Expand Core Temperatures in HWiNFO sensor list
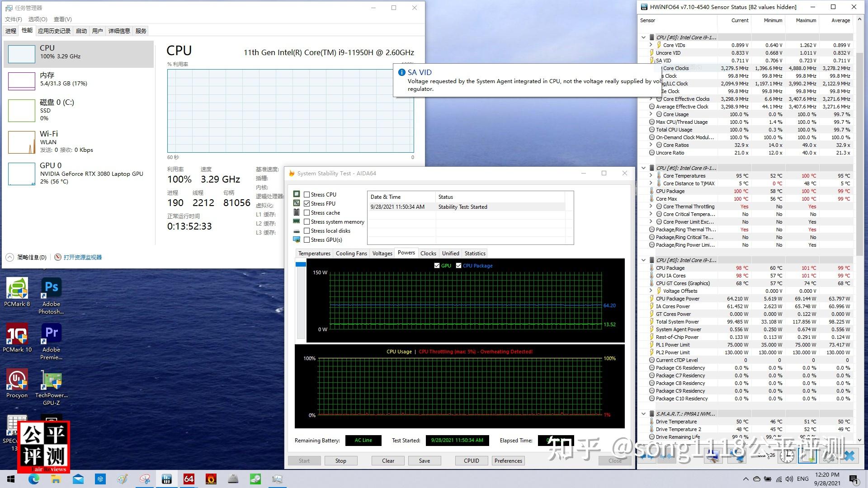 (651, 175)
